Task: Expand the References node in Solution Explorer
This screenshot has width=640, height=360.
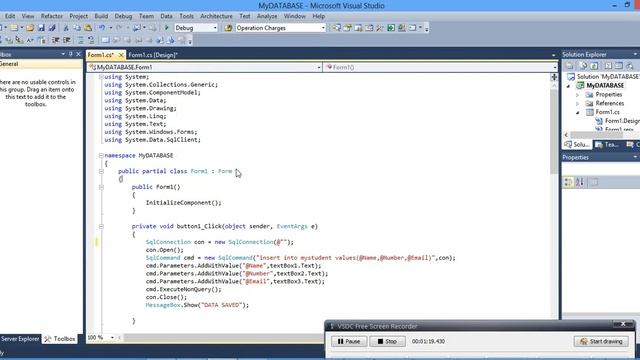Action: (x=578, y=104)
